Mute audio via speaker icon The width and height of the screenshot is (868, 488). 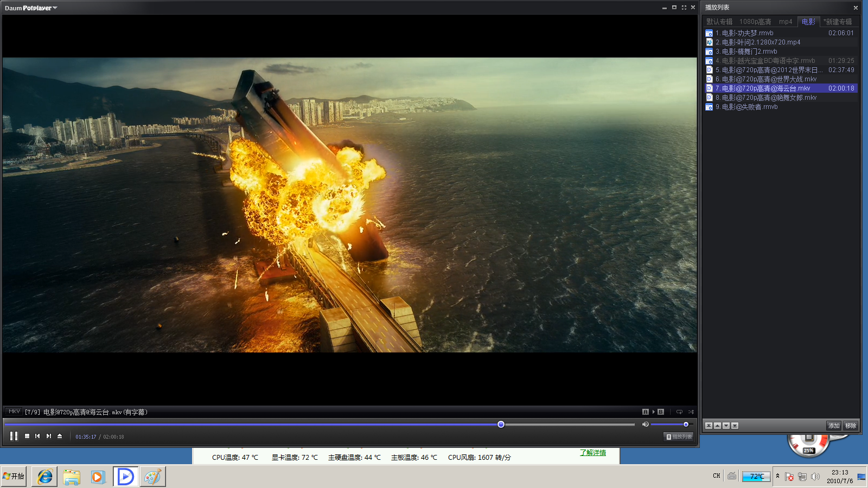point(645,424)
